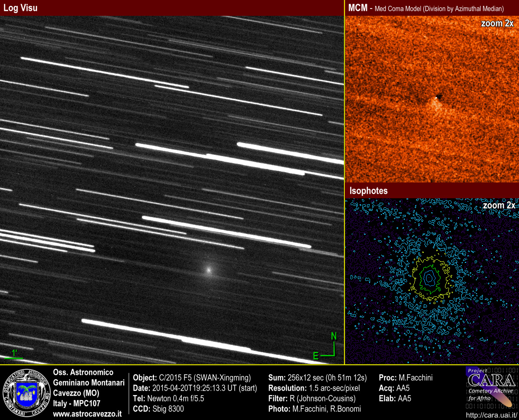Click zoom 2x label in Isophotes panel

pyautogui.click(x=499, y=205)
